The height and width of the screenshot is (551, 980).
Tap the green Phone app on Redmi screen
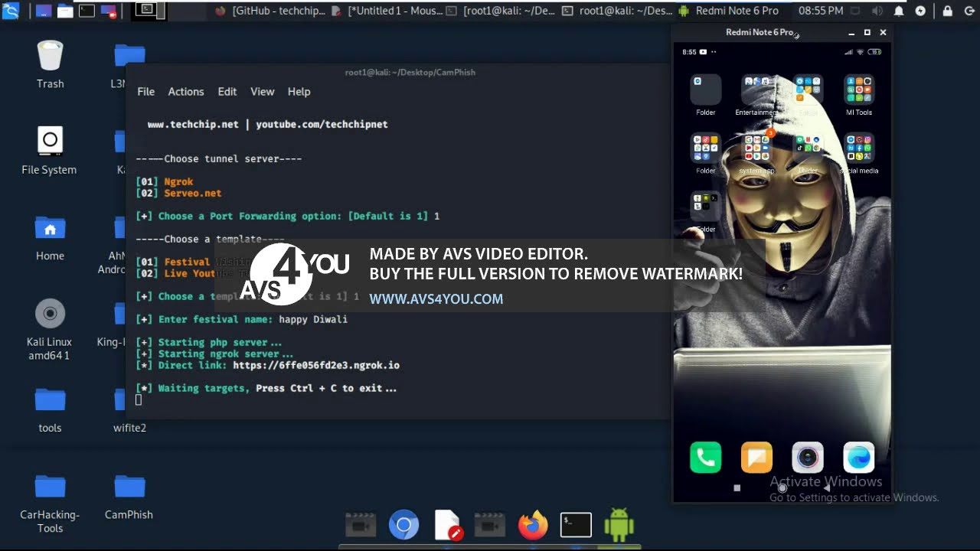[x=705, y=458]
